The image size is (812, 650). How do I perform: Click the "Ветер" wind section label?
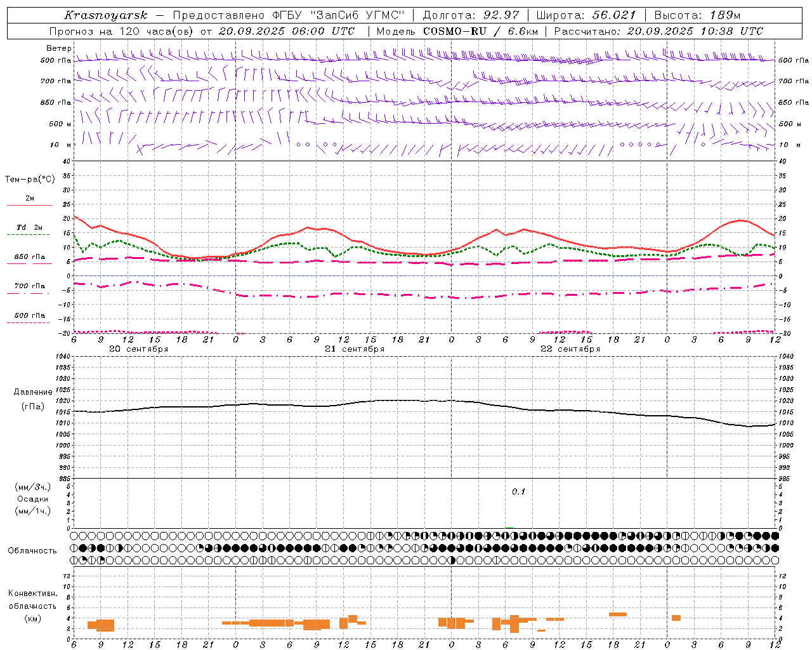coord(59,48)
